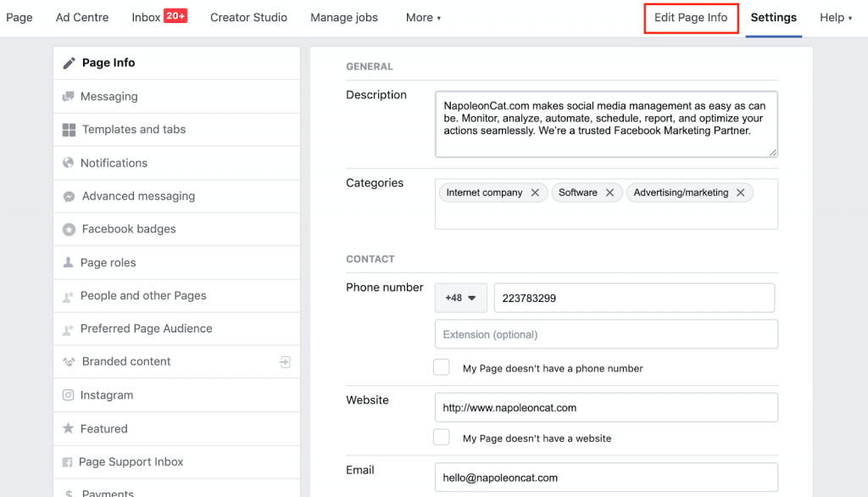This screenshot has height=497, width=868.
Task: Go to the Page tab
Action: coord(19,18)
